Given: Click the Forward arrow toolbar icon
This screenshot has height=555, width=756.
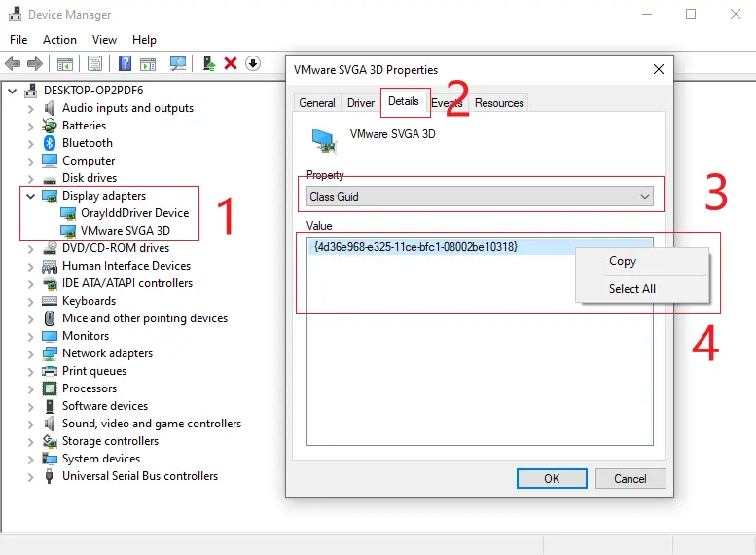Looking at the screenshot, I should 35,63.
